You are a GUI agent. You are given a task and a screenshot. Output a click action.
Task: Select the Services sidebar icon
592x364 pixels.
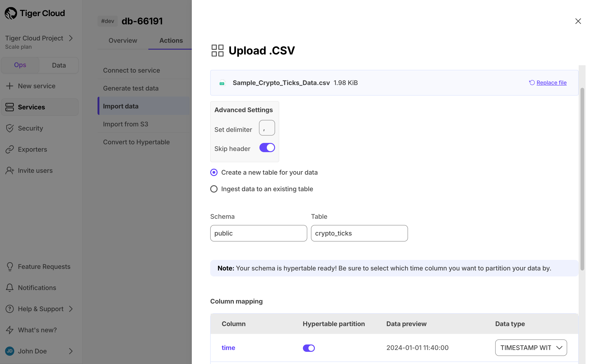(x=10, y=107)
